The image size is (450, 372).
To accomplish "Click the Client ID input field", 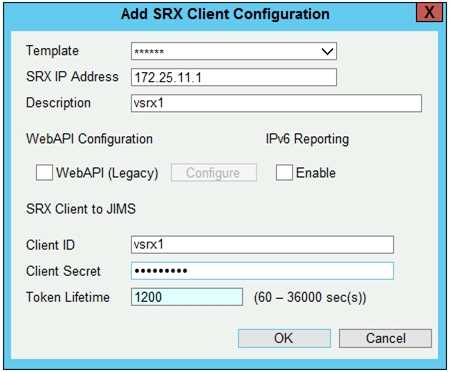I will [x=262, y=245].
